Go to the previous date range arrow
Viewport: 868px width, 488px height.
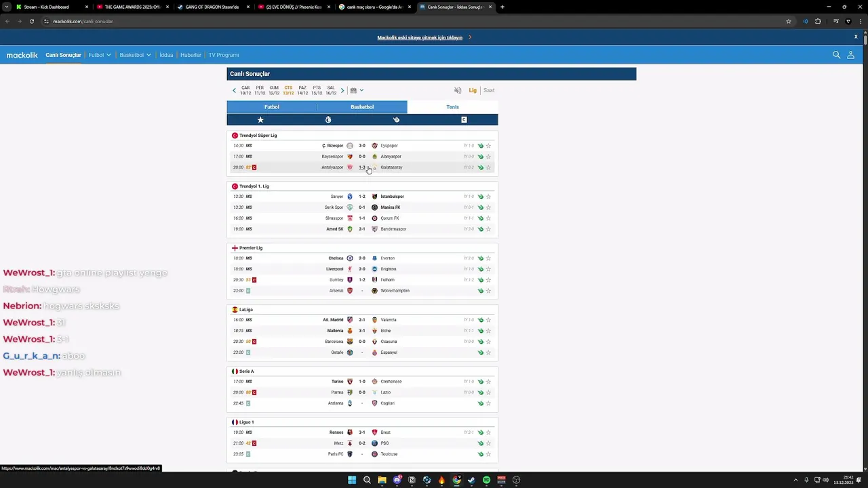(234, 90)
